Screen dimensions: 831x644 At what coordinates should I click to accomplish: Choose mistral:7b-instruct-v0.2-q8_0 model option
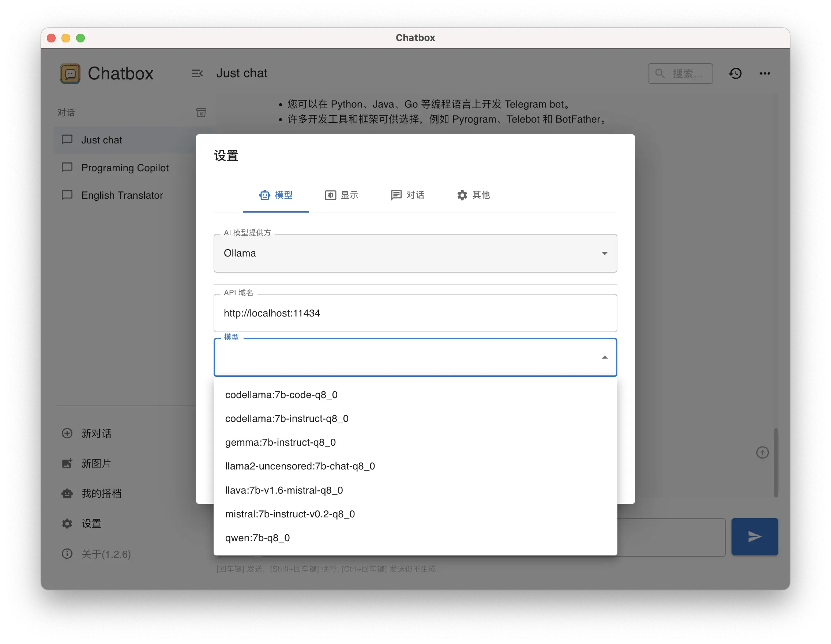[x=290, y=514]
